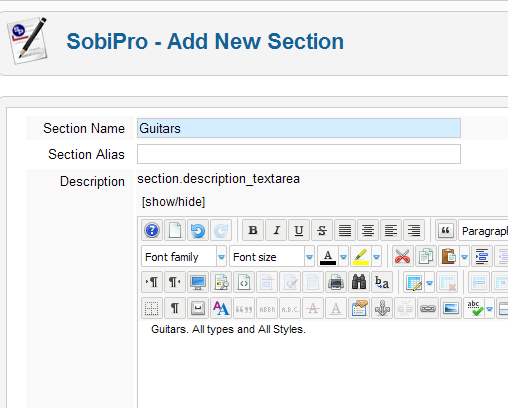Toggle italic formatting

click(x=276, y=230)
